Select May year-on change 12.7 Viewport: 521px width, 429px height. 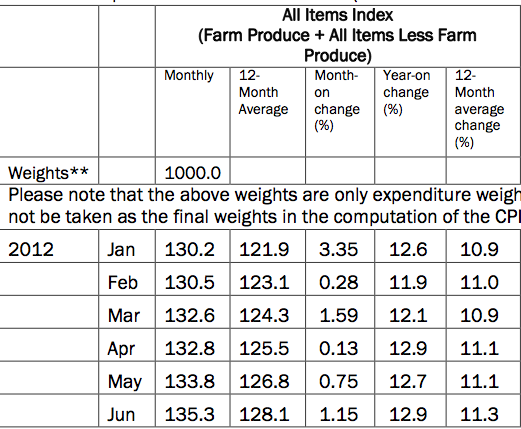coord(408,381)
